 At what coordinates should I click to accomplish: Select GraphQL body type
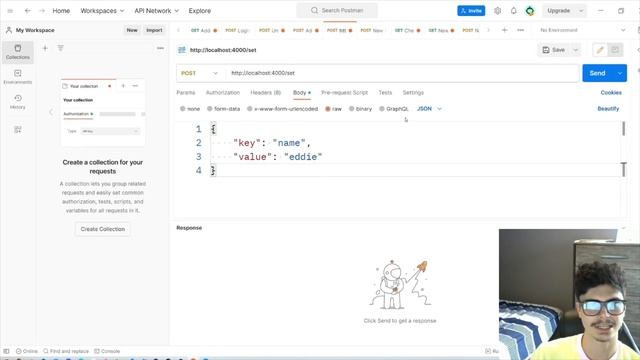coord(393,109)
